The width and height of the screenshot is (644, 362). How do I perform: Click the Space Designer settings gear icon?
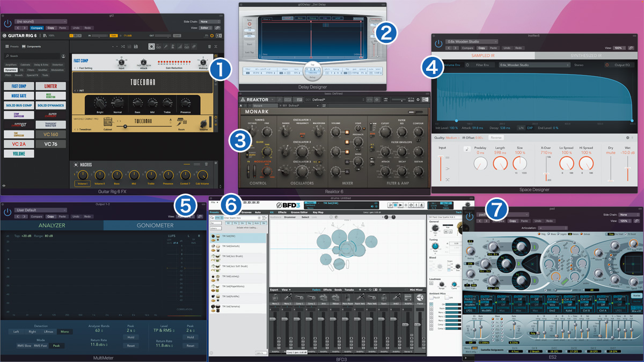point(627,137)
